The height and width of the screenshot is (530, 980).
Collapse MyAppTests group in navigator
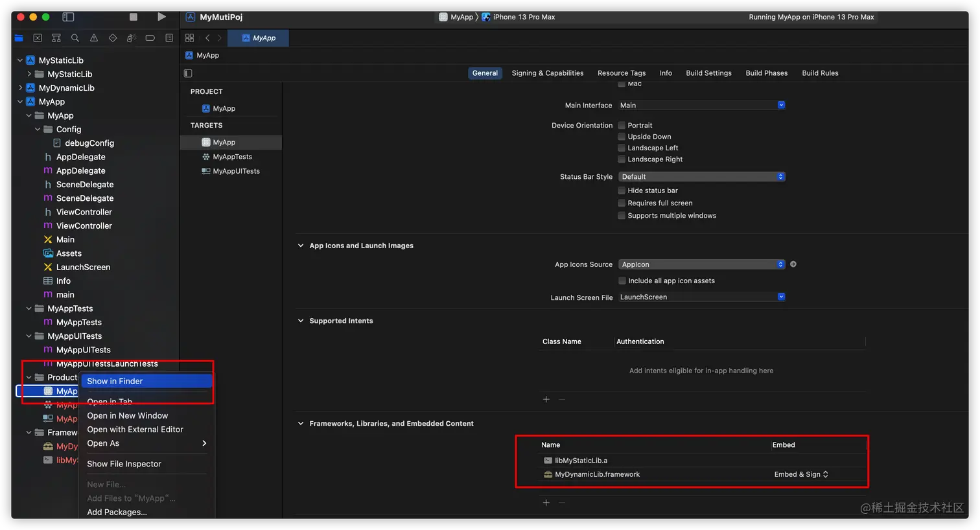coord(29,308)
